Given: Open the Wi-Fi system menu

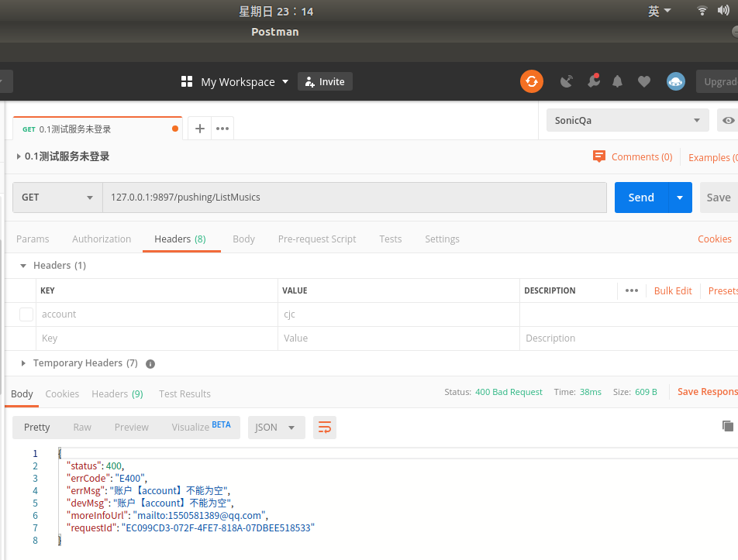Looking at the screenshot, I should [702, 11].
